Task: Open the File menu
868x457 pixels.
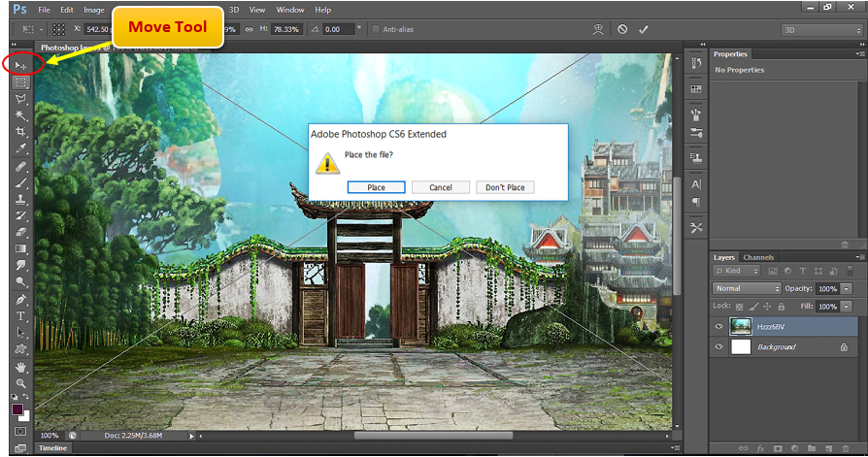Action: point(44,10)
